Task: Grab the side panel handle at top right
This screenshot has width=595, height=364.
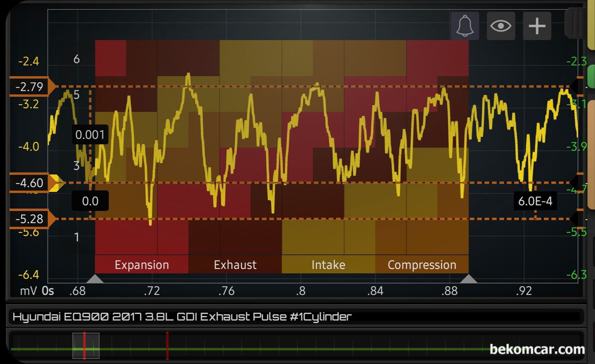Action: coord(574,23)
